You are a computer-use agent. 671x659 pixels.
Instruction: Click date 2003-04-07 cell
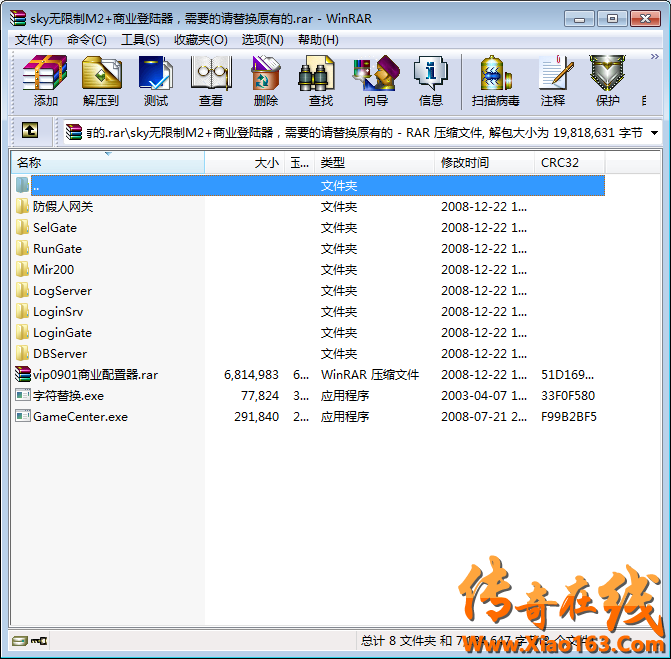click(x=484, y=396)
